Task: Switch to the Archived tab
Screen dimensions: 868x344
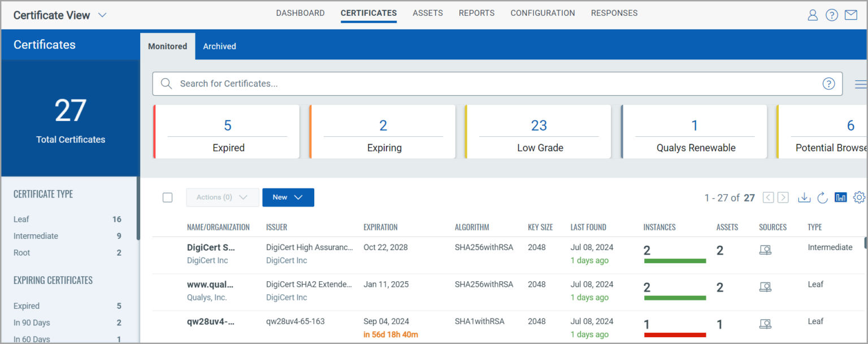Action: (219, 46)
